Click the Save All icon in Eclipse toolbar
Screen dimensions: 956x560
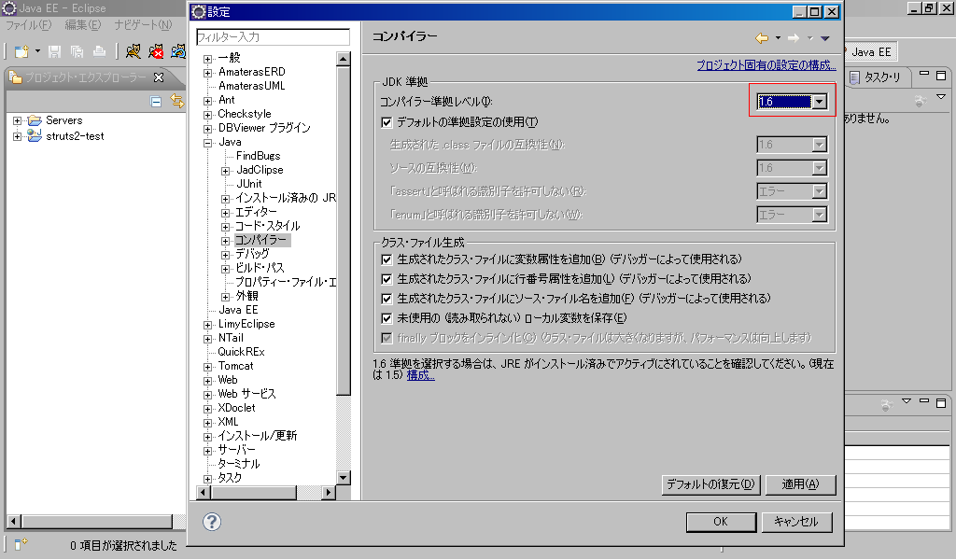[77, 51]
